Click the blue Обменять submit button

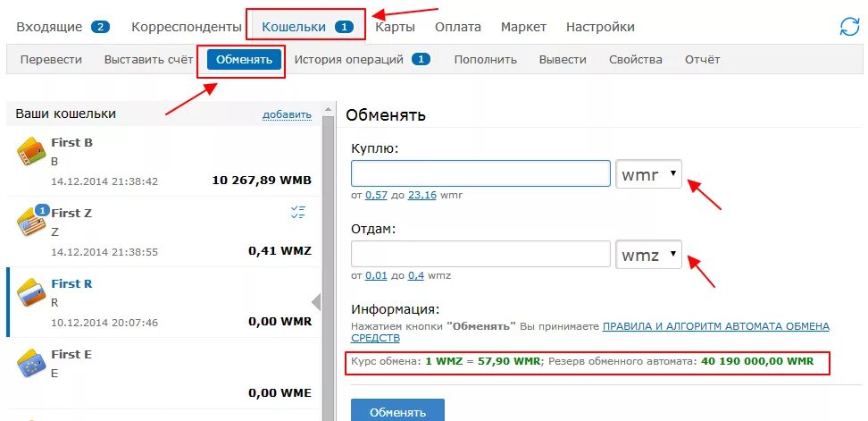(x=397, y=411)
